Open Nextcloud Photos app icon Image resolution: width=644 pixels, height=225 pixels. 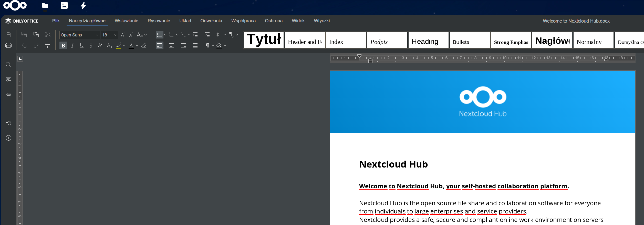pos(64,5)
